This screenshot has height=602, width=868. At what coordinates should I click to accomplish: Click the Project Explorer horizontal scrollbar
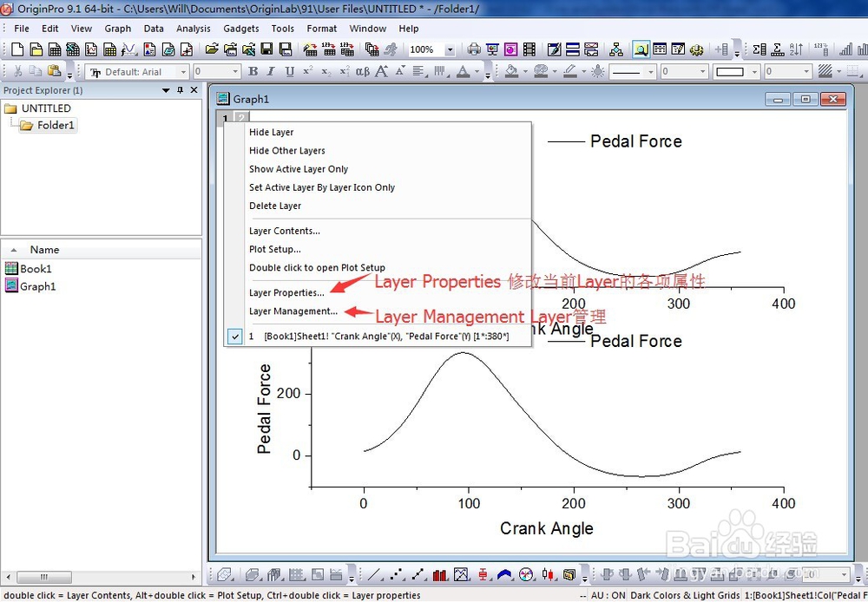[44, 577]
